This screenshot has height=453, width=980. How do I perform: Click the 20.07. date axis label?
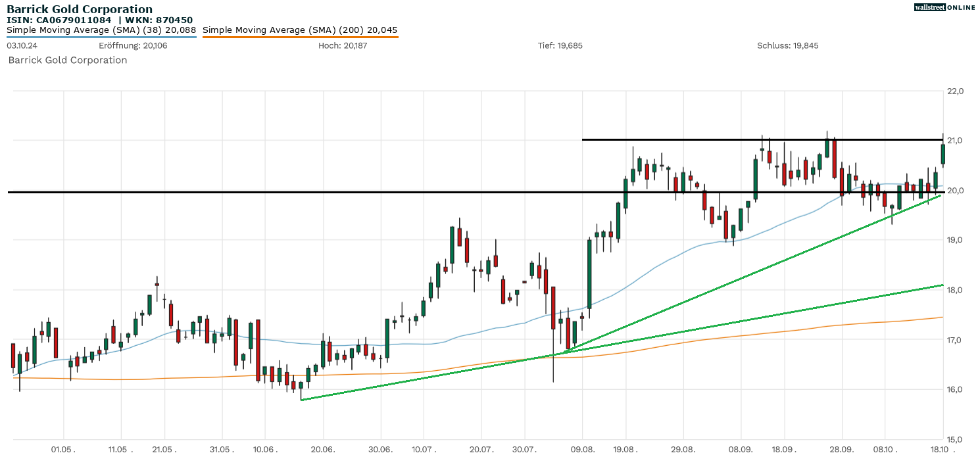point(481,448)
